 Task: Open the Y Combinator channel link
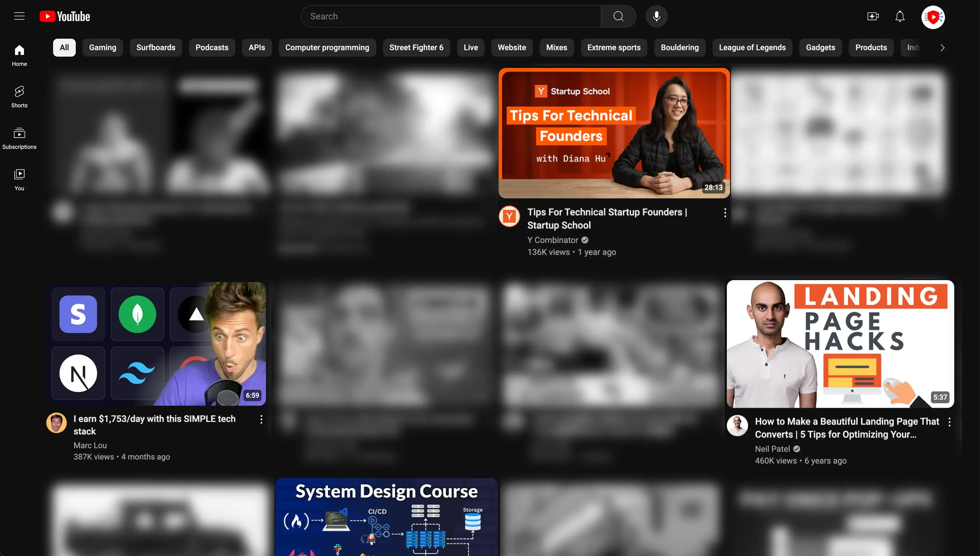coord(553,240)
